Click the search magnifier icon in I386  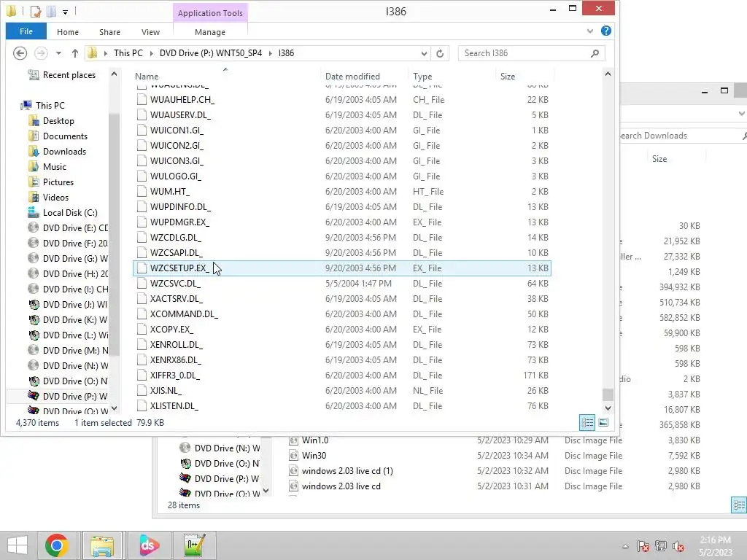point(595,53)
